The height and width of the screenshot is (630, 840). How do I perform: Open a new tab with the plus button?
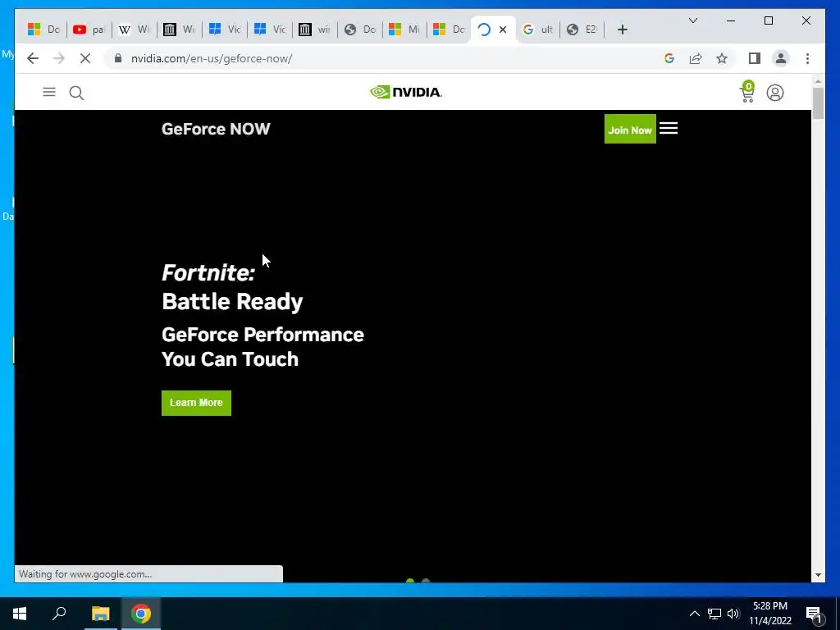pyautogui.click(x=622, y=30)
